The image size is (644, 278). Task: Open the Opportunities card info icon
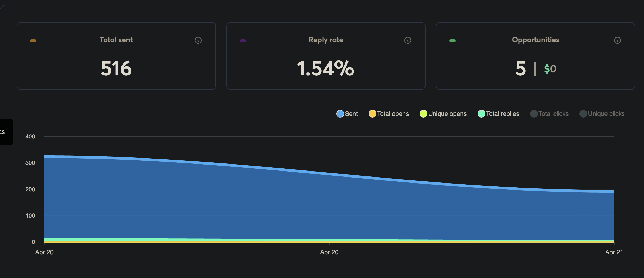click(x=617, y=40)
